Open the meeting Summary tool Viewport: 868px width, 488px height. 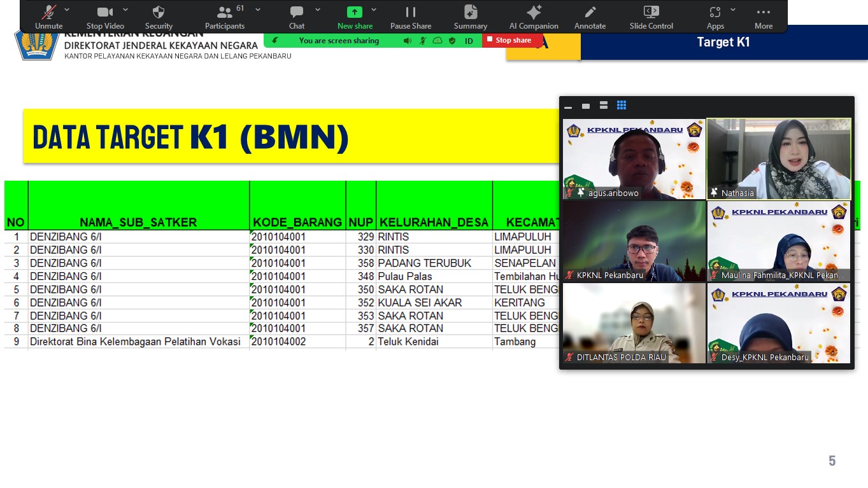pos(471,17)
